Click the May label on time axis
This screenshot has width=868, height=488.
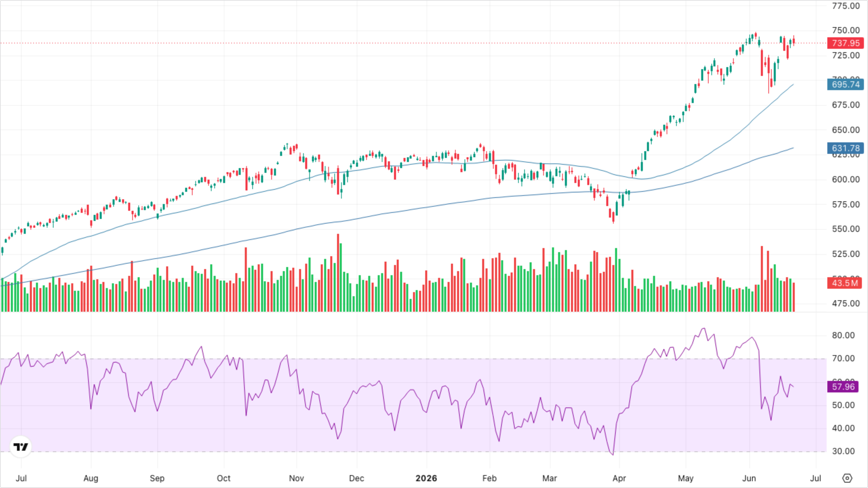[686, 478]
